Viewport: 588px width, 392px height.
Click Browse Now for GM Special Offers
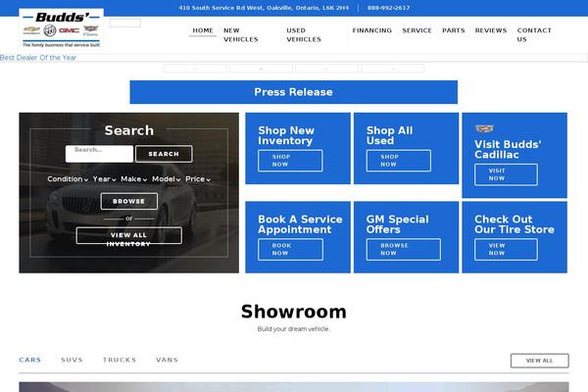coord(404,249)
